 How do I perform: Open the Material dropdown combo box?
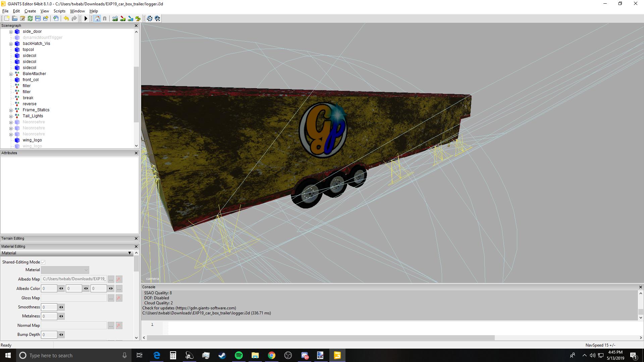point(65,270)
